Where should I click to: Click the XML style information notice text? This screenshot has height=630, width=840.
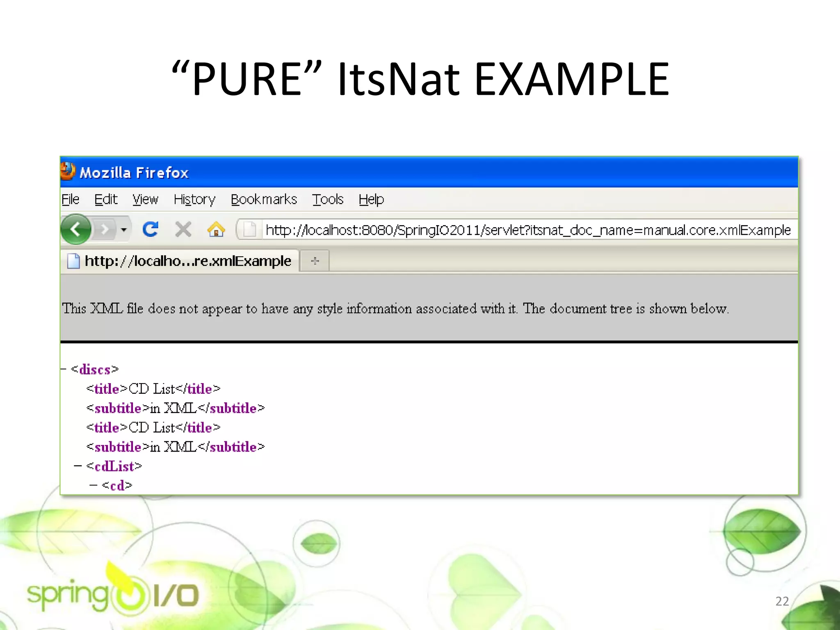pos(395,308)
